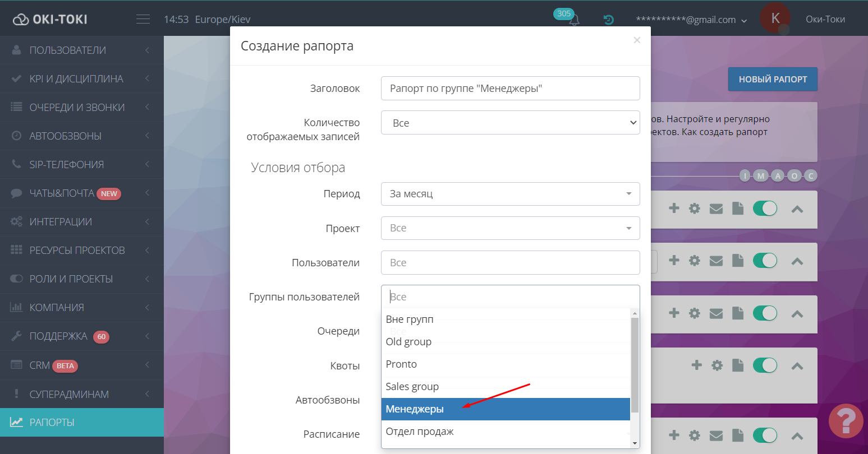The image size is (868, 454).
Task: Click the groups list scroll-down arrow
Action: [635, 443]
